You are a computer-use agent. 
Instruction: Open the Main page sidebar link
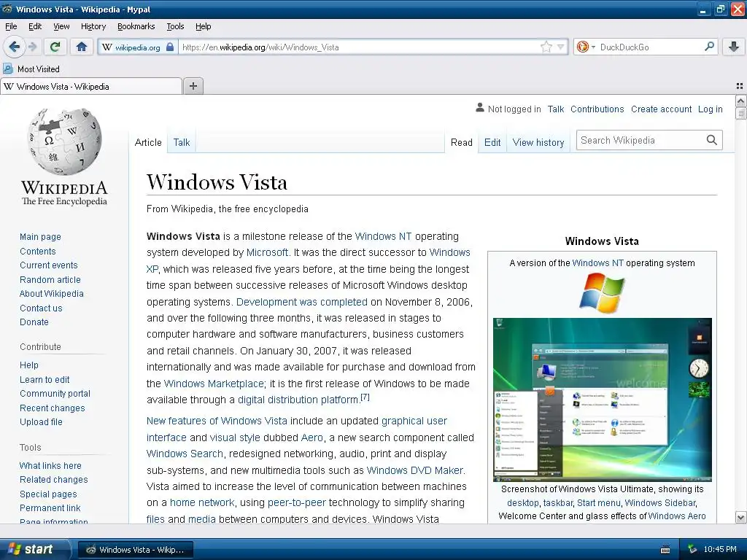point(41,237)
